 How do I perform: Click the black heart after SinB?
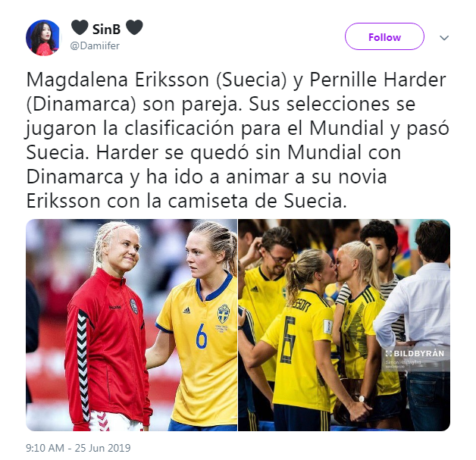134,27
